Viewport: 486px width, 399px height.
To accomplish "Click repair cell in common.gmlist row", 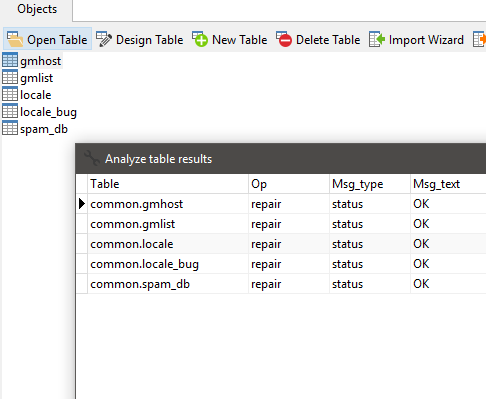I will point(289,224).
